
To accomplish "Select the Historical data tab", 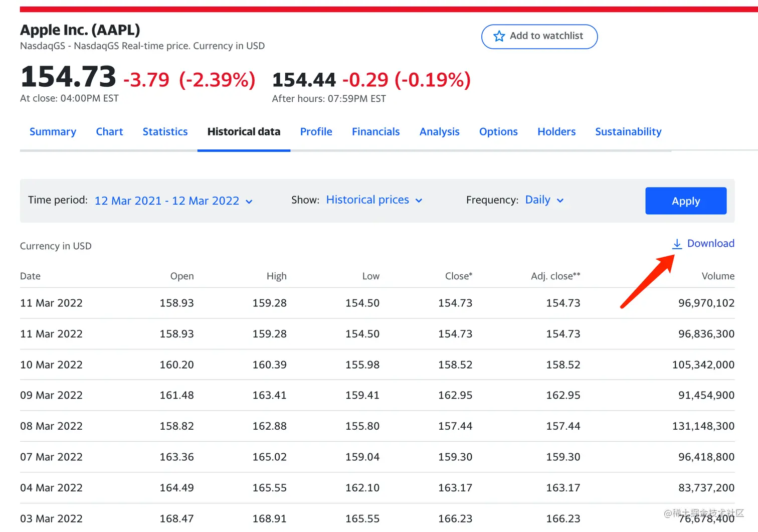I will tap(244, 131).
